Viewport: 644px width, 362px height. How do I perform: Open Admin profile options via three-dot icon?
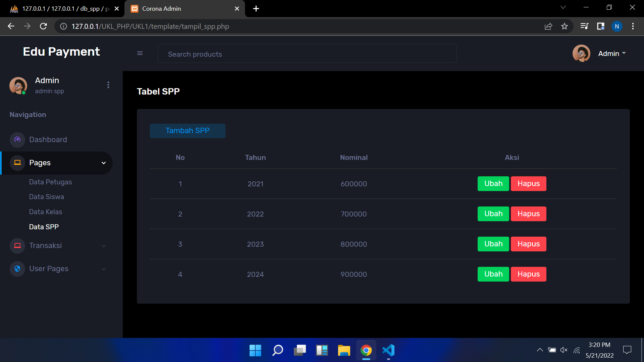[108, 85]
